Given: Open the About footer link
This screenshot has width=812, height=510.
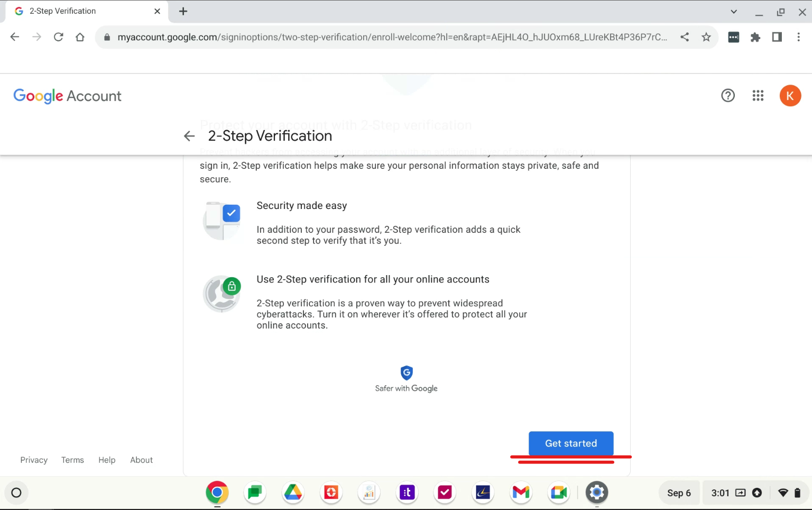Looking at the screenshot, I should point(141,460).
